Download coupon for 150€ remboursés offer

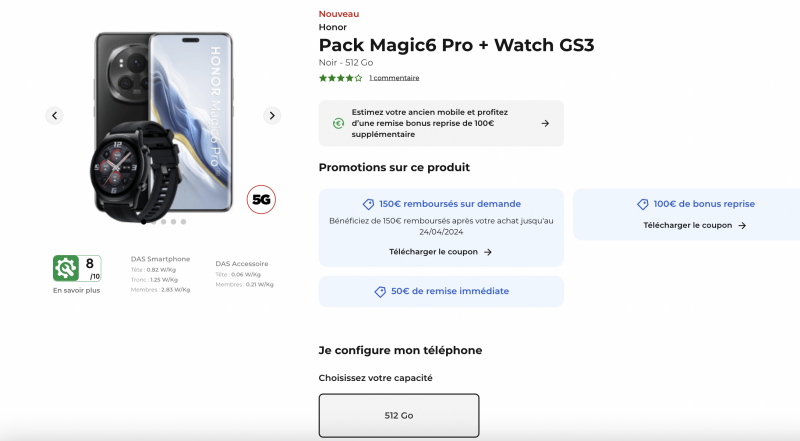[x=440, y=252]
